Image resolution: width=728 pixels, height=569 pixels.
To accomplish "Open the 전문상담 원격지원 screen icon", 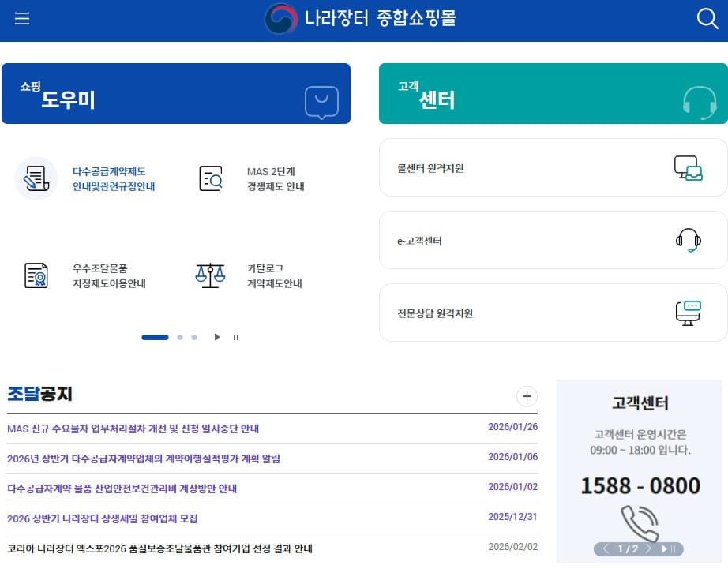I will point(689,311).
